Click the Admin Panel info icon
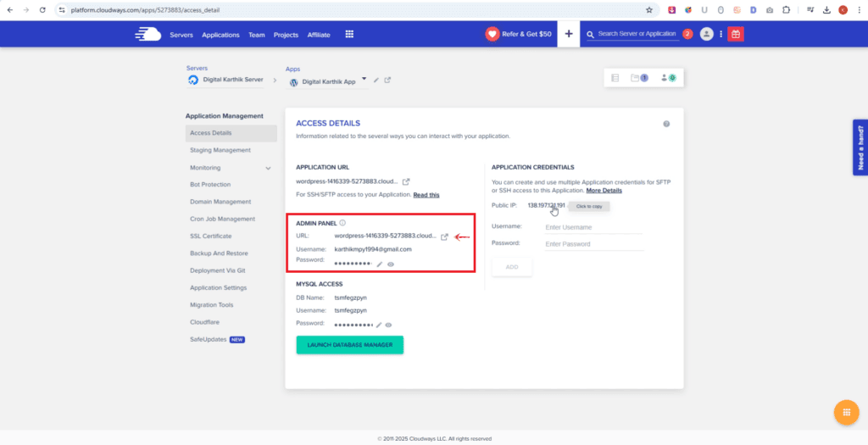Viewport: 868px width, 445px height. pyautogui.click(x=342, y=223)
